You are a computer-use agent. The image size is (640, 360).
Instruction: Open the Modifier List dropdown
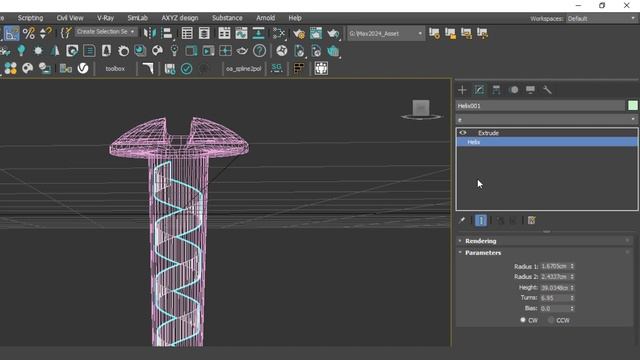pyautogui.click(x=547, y=120)
